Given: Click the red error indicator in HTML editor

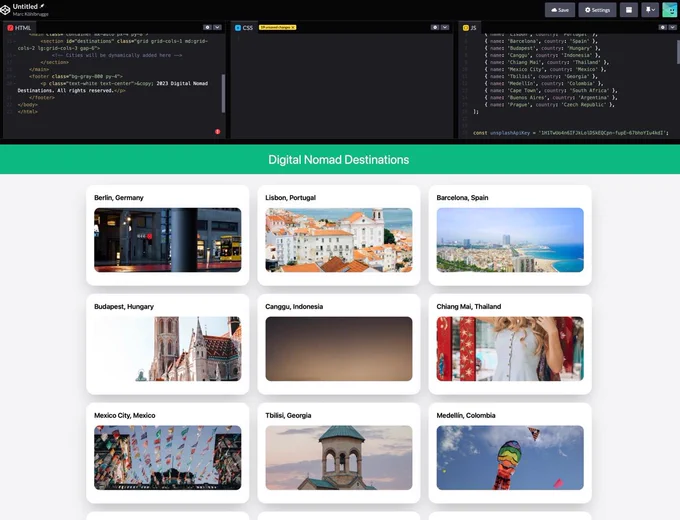Looking at the screenshot, I should (218, 131).
